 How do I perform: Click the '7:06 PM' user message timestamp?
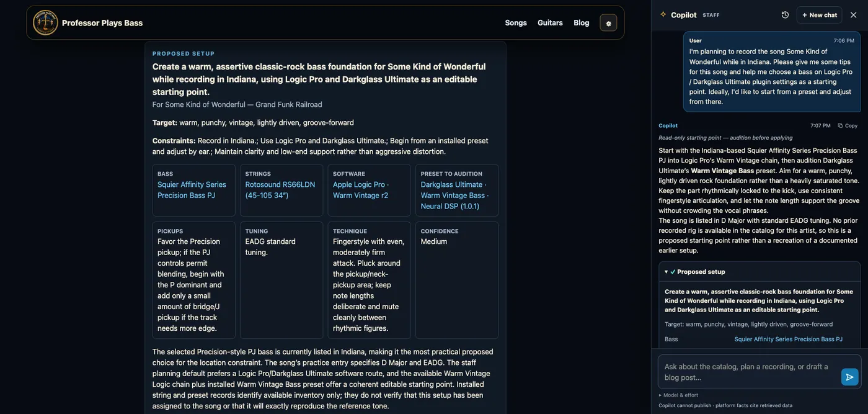click(x=844, y=40)
